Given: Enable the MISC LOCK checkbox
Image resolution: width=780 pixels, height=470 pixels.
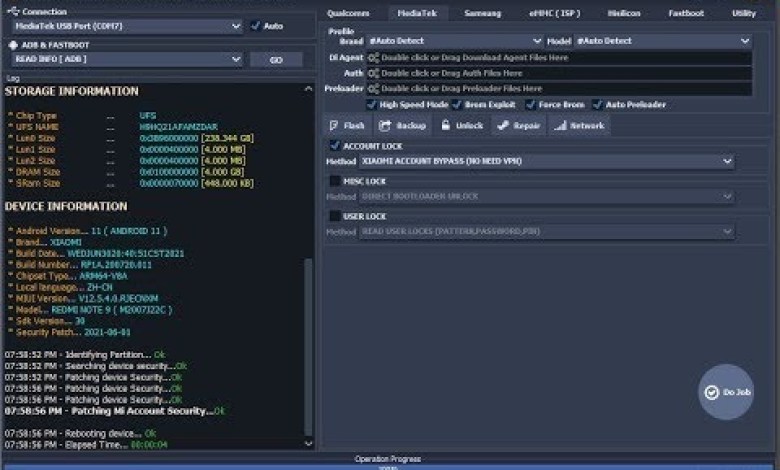Looking at the screenshot, I should click(335, 181).
